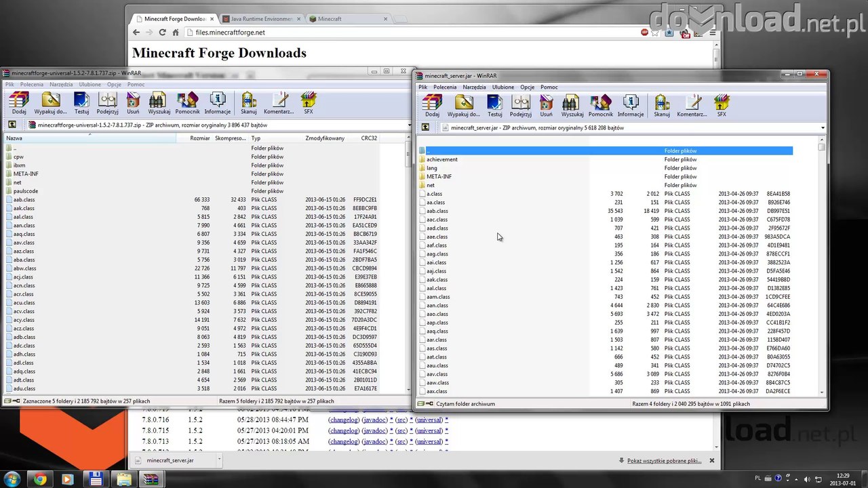The width and height of the screenshot is (868, 488).
Task: Click Wypakuj do icon in minecraftforge-universal window
Action: [50, 103]
